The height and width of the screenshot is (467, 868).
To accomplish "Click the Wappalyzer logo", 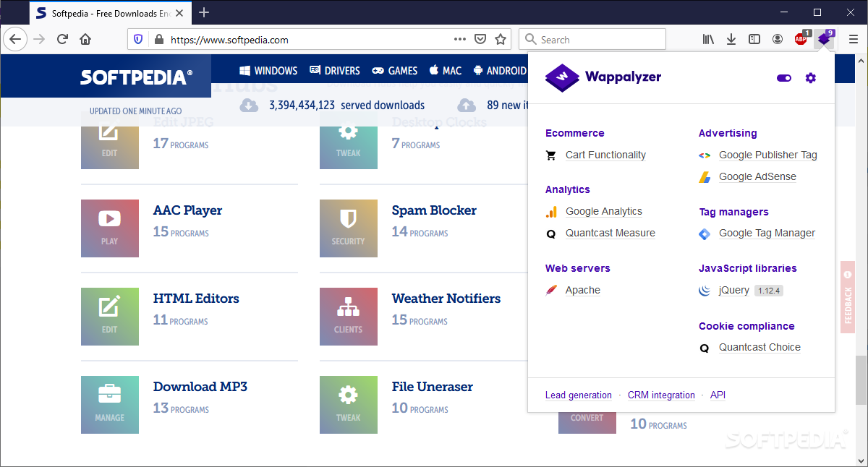I will (x=603, y=77).
